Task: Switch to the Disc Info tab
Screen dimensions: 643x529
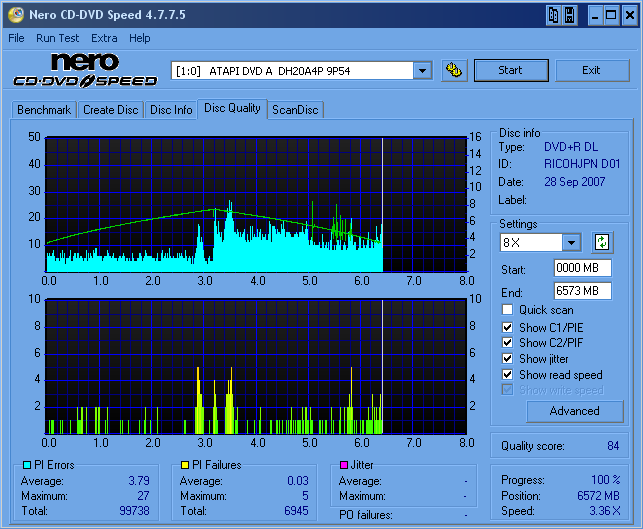Action: 171,110
